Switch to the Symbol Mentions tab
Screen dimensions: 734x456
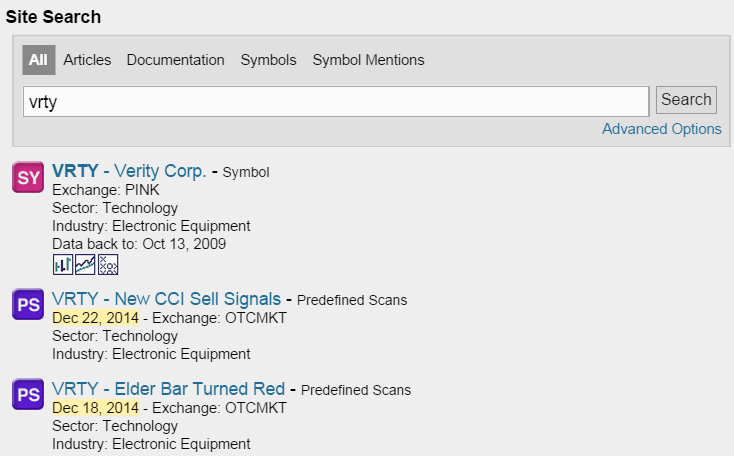368,60
